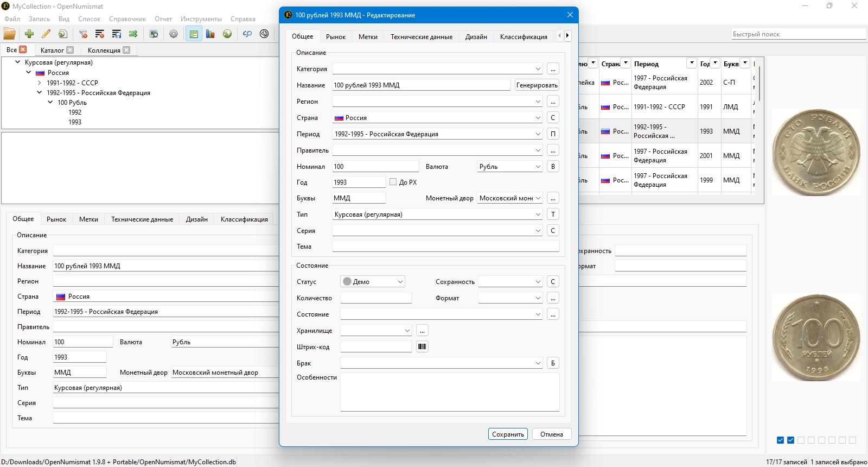Open the Статус dropdown showing Демо
Viewport: 868px width, 467px height.
click(x=373, y=281)
